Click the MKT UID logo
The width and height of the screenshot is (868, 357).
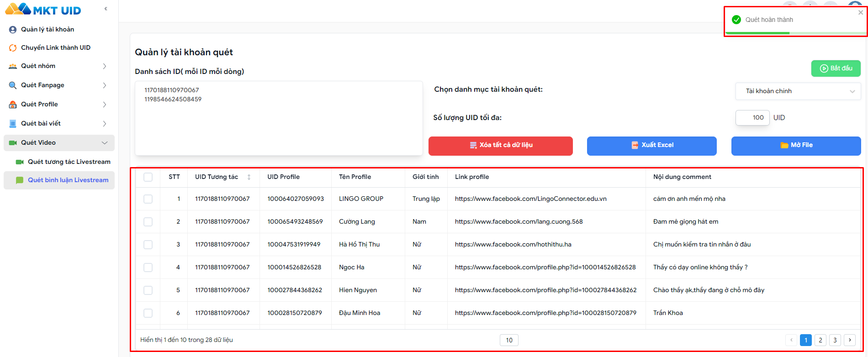tap(43, 9)
